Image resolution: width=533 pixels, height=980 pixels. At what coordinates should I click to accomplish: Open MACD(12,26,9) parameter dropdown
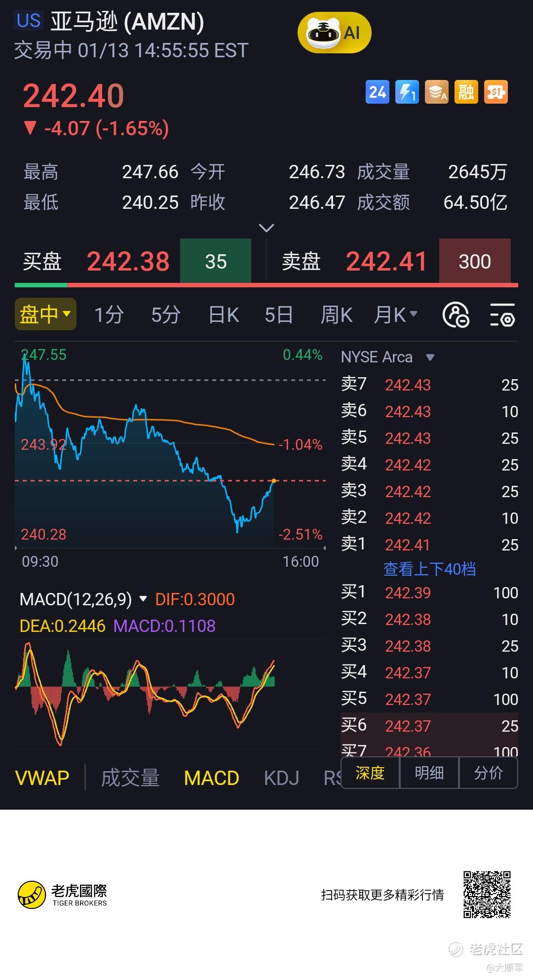point(83,599)
